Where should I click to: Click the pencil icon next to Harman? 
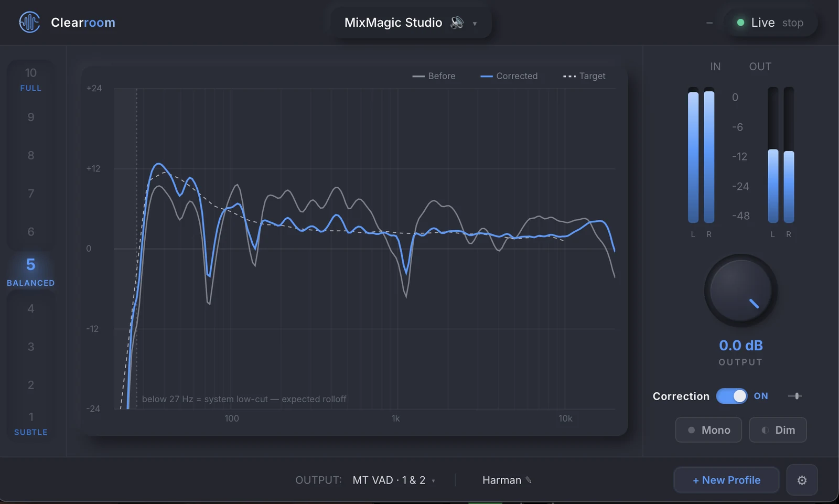pos(529,480)
